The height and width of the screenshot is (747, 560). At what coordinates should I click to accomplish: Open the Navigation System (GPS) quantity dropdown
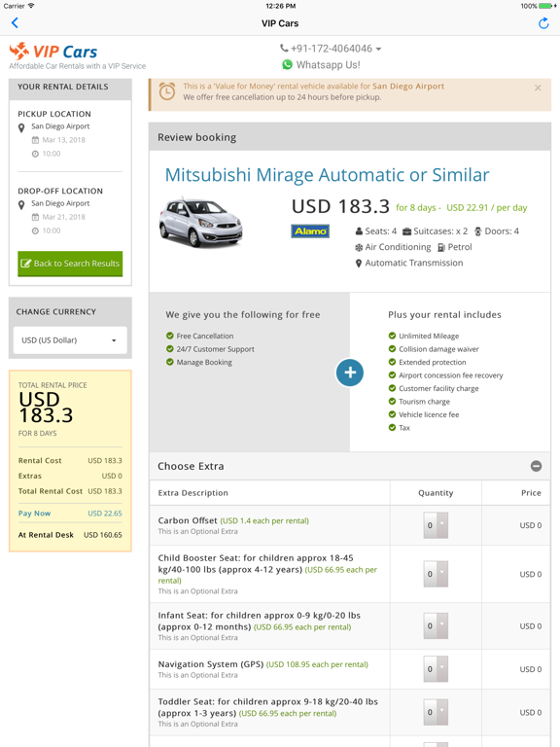tap(436, 669)
